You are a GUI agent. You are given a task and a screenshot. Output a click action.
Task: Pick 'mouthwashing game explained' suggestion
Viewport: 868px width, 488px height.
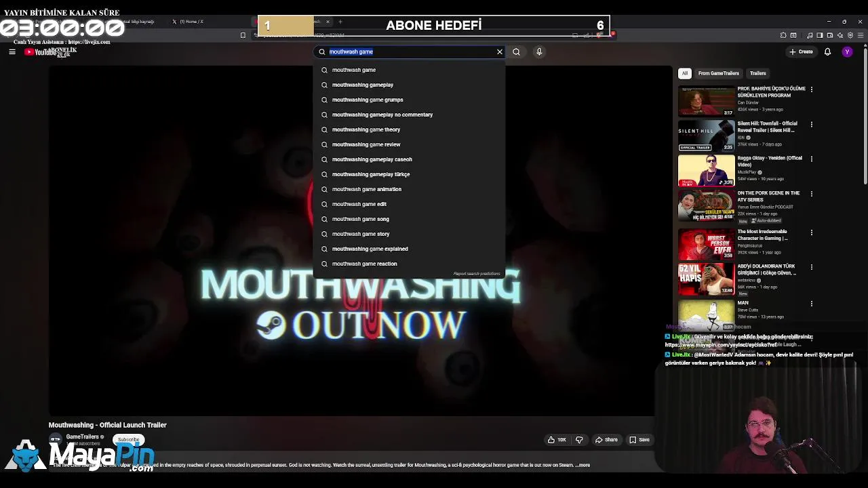[x=409, y=249]
